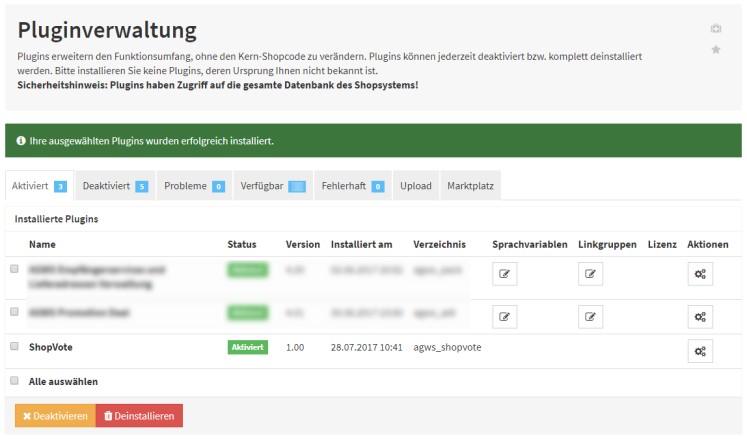Image resolution: width=747 pixels, height=439 pixels.
Task: Select the first plugin row checkbox
Action: [x=14, y=269]
